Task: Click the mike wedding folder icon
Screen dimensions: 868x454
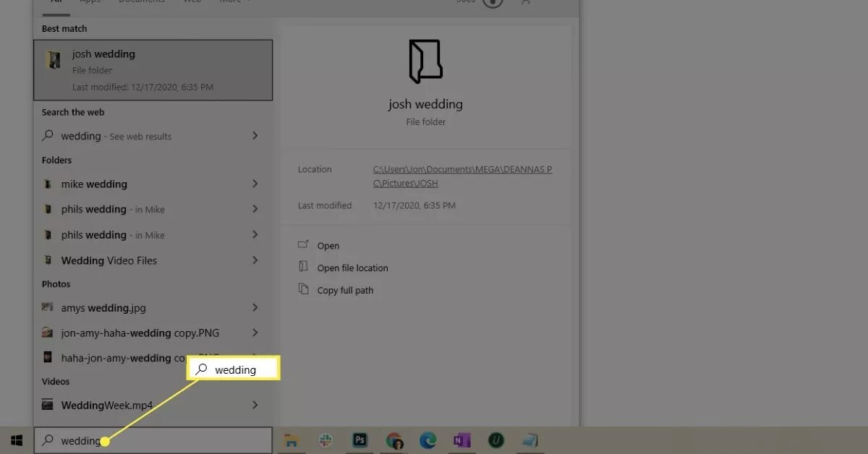Action: pyautogui.click(x=48, y=184)
